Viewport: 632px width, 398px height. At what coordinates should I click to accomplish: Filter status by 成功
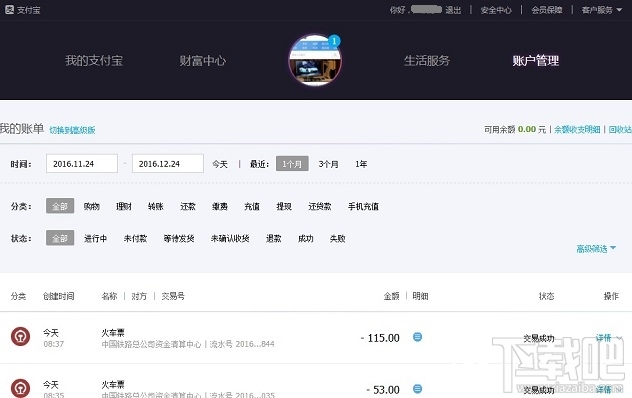coord(306,238)
